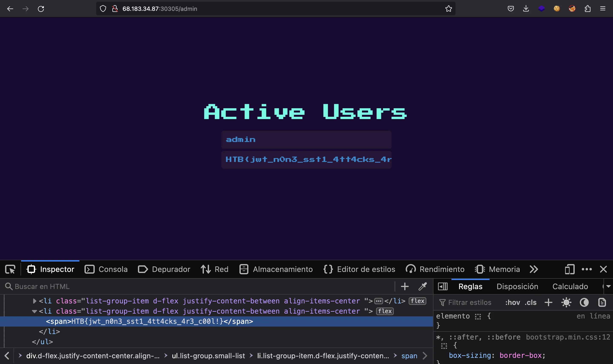
Task: Click the pick element icon
Action: (10, 269)
